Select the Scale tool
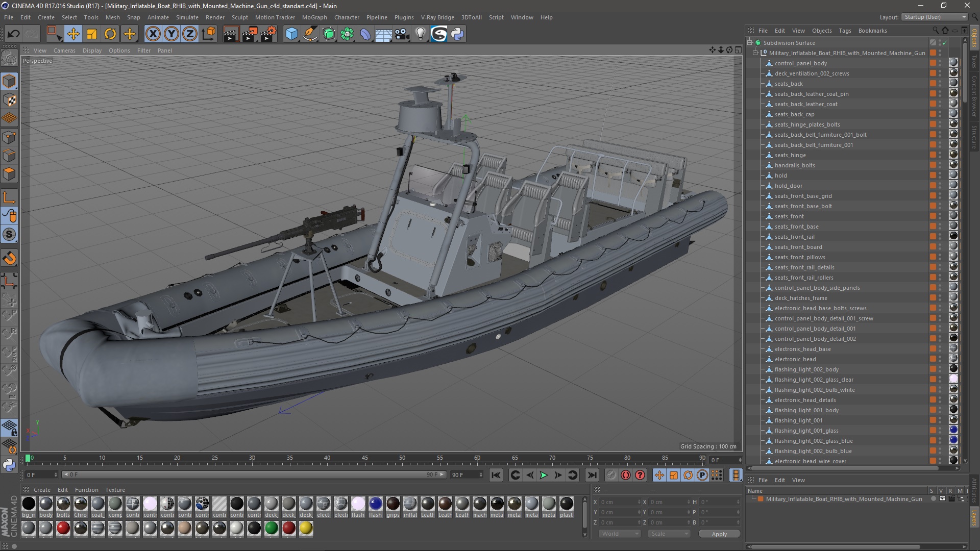 92,34
